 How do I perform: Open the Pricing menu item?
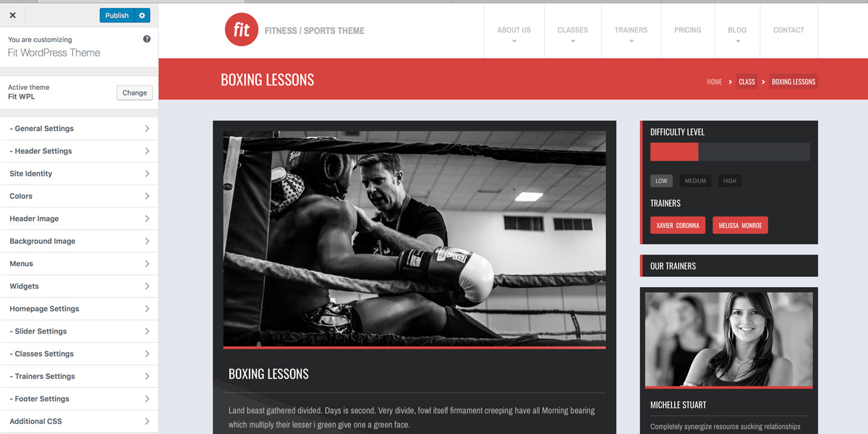[687, 30]
